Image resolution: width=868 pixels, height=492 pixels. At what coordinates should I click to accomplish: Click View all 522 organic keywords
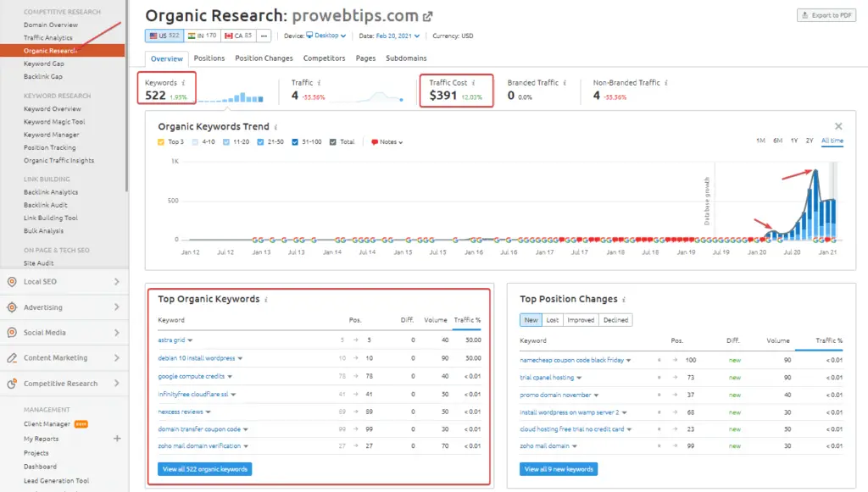tap(205, 469)
